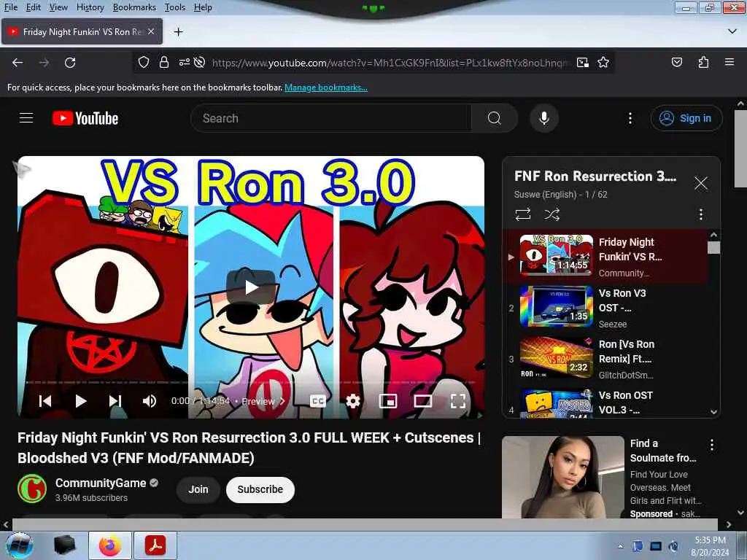Switch to miniplayer mode
The image size is (747, 560).
click(x=388, y=401)
